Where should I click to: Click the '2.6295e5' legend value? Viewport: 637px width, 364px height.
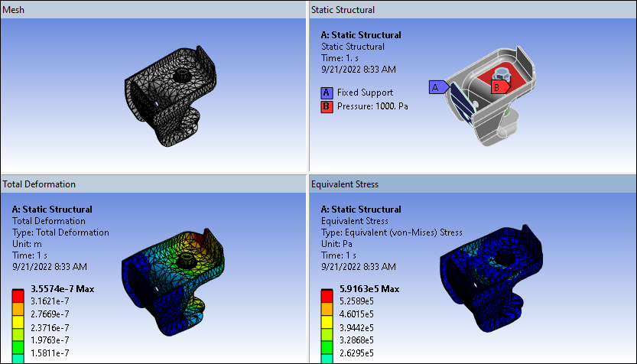[x=356, y=353]
